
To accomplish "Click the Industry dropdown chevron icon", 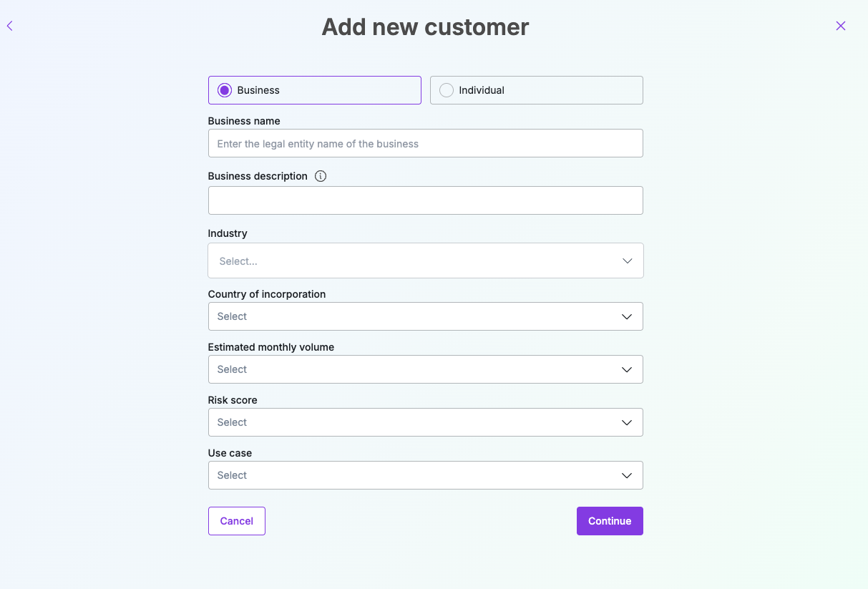I will (628, 261).
